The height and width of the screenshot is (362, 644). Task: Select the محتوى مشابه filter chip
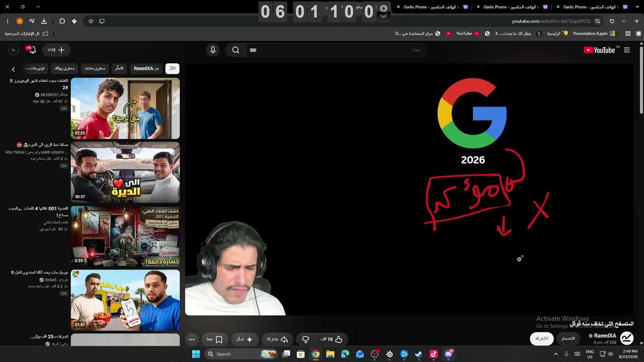tap(95, 68)
